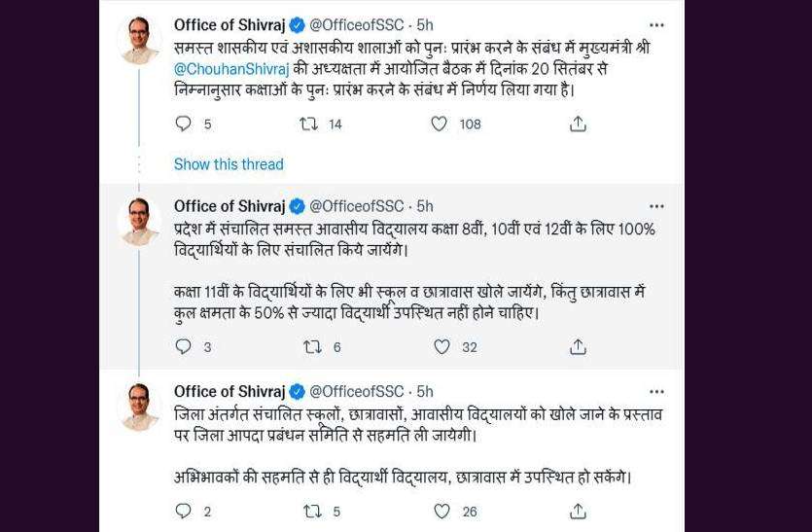Like the second tweet with 32 likes
812x532 pixels.
[441, 346]
